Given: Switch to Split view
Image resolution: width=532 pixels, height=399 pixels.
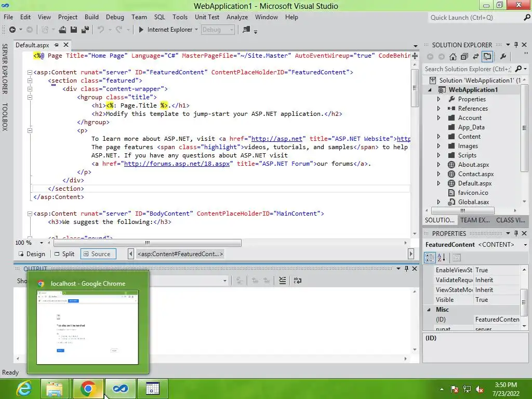Looking at the screenshot, I should pyautogui.click(x=64, y=254).
